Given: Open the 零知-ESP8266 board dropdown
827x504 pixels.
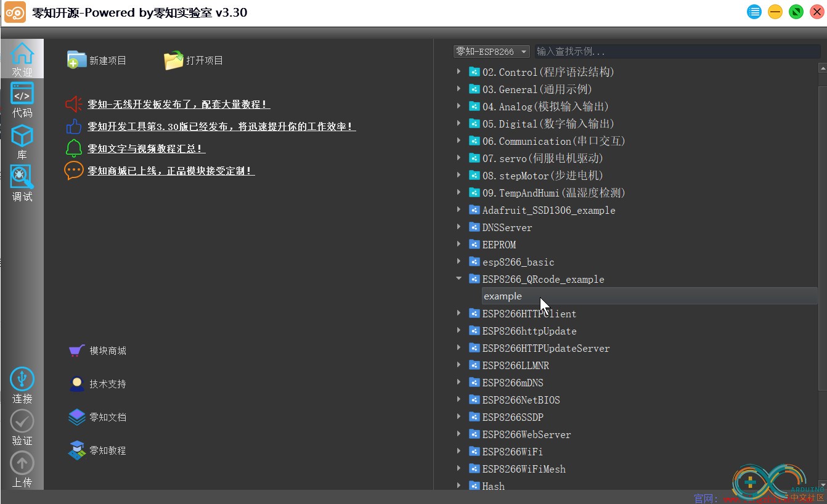Looking at the screenshot, I should (492, 52).
